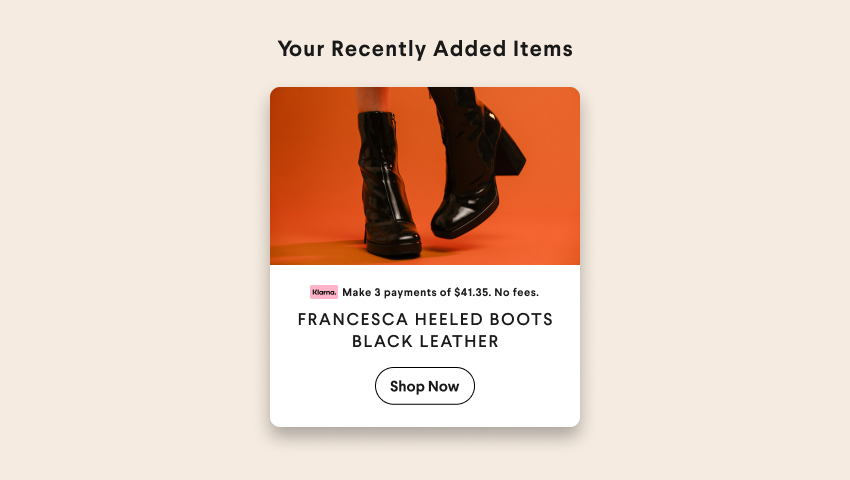Select the Klarna 3 payments text
This screenshot has height=480, width=850.
440,292
